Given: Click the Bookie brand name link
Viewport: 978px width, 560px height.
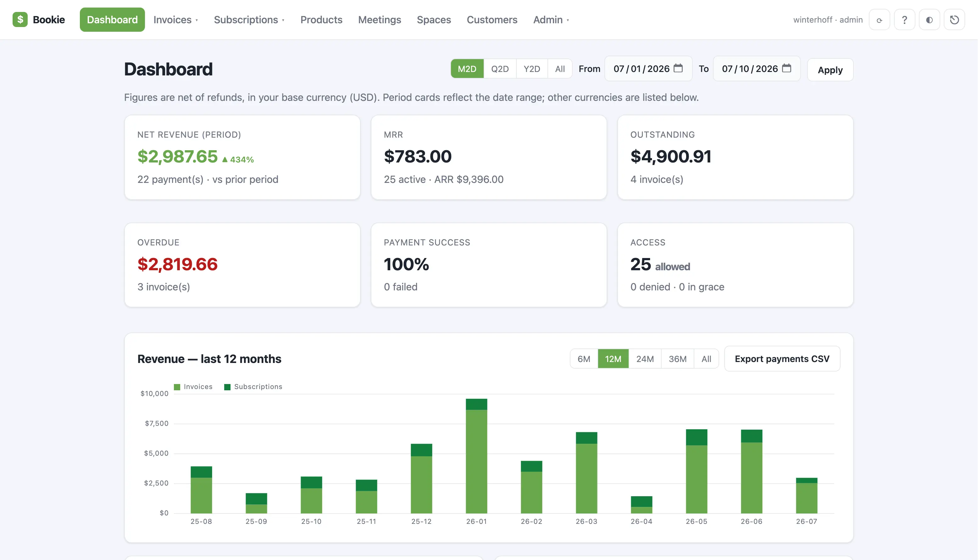Looking at the screenshot, I should point(49,19).
